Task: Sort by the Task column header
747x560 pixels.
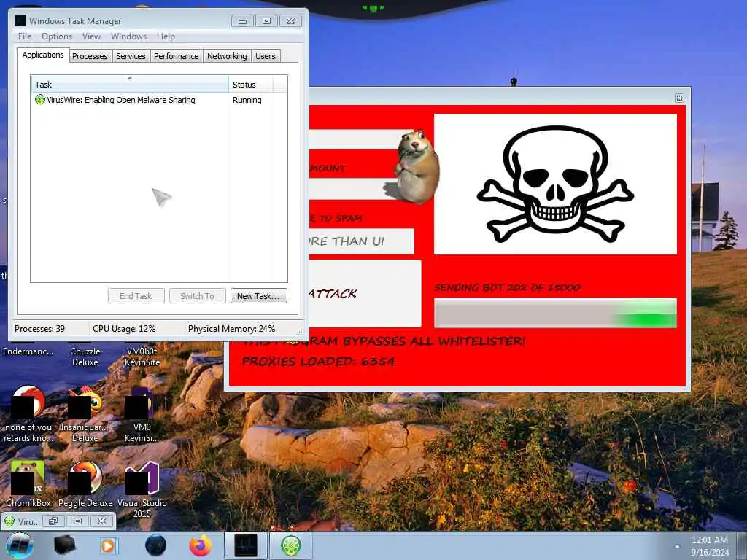Action: click(x=130, y=85)
